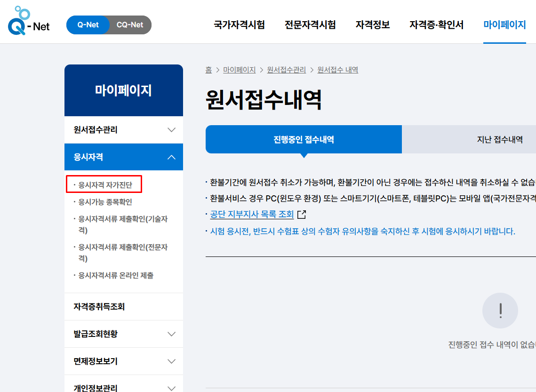Click the 환불기간에 원서접수 취소 notice line
The height and width of the screenshot is (392, 536).
click(373, 183)
